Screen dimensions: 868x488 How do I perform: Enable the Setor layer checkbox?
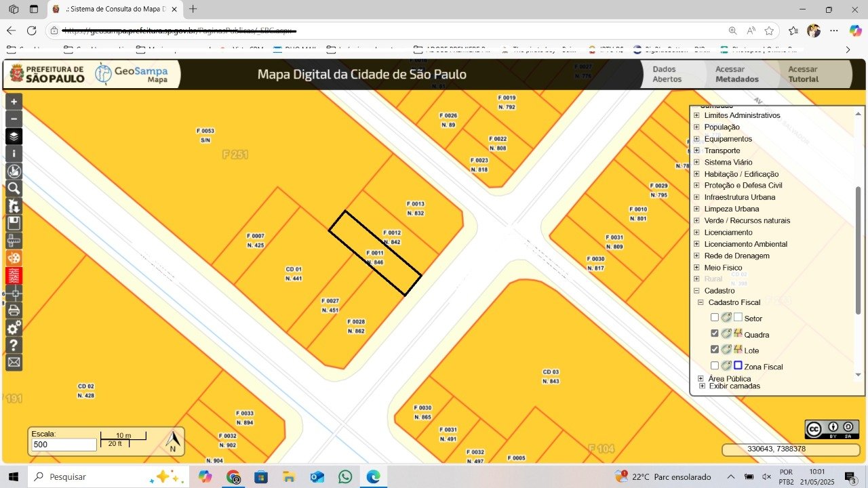pyautogui.click(x=715, y=317)
